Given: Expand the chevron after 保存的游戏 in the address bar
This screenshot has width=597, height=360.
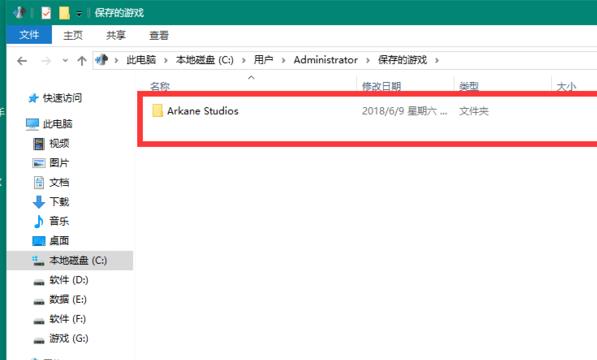Looking at the screenshot, I should click(437, 60).
